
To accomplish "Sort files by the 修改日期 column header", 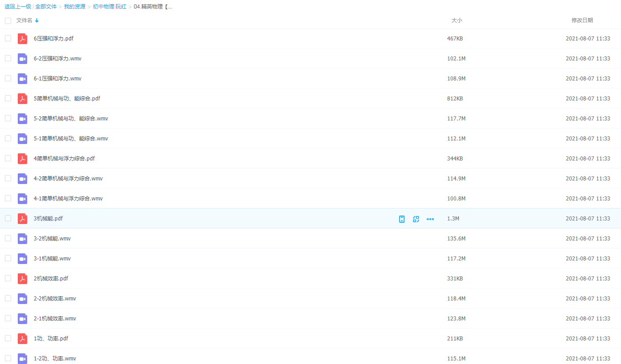I will click(x=582, y=20).
